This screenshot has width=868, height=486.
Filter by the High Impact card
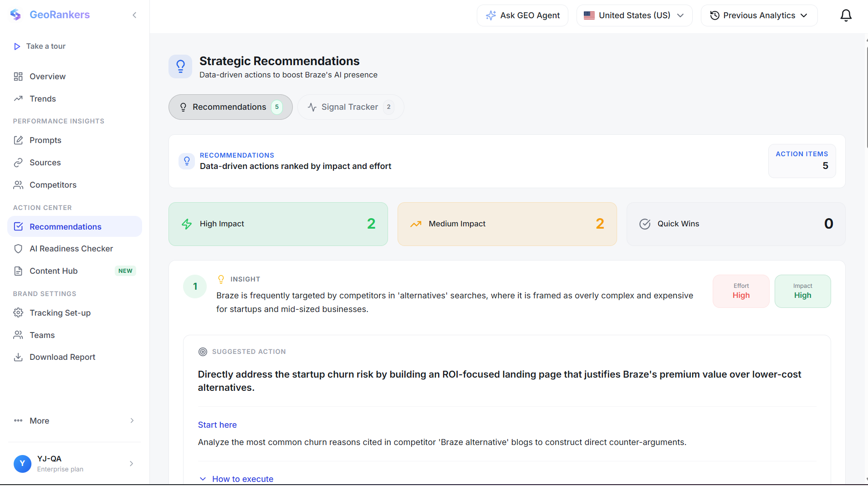(x=278, y=224)
